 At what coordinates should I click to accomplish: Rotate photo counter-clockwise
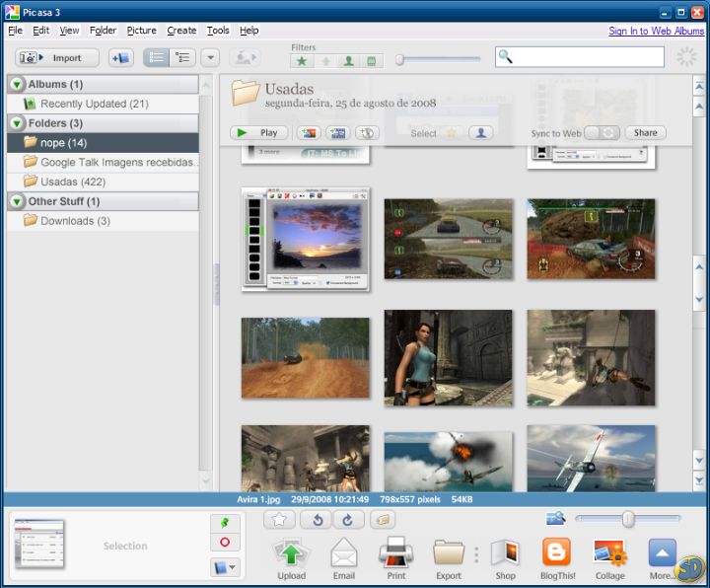tap(317, 520)
